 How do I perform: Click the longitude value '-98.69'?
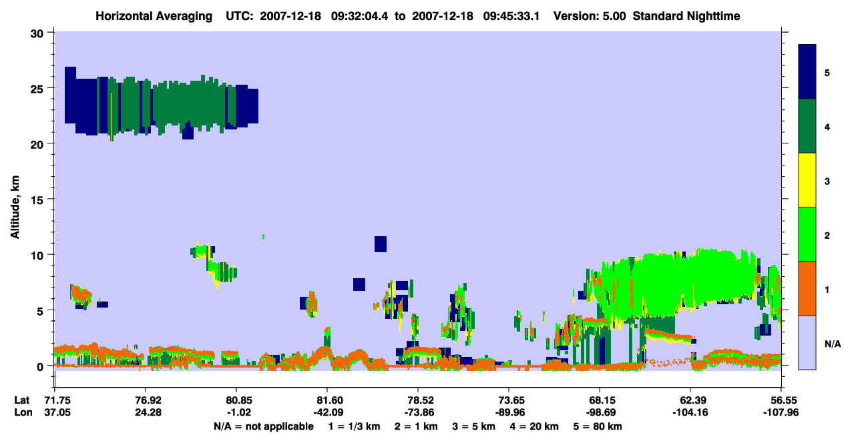tap(600, 412)
